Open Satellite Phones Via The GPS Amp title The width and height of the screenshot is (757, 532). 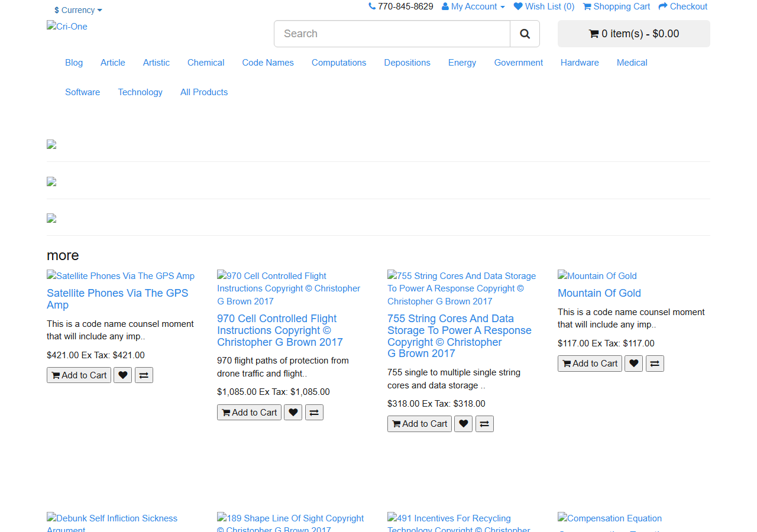point(117,299)
